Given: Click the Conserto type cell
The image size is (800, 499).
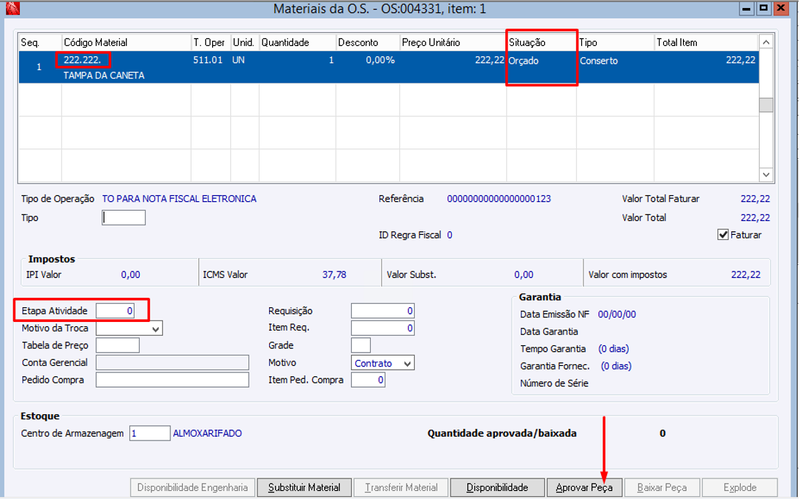Looking at the screenshot, I should tap(598, 61).
